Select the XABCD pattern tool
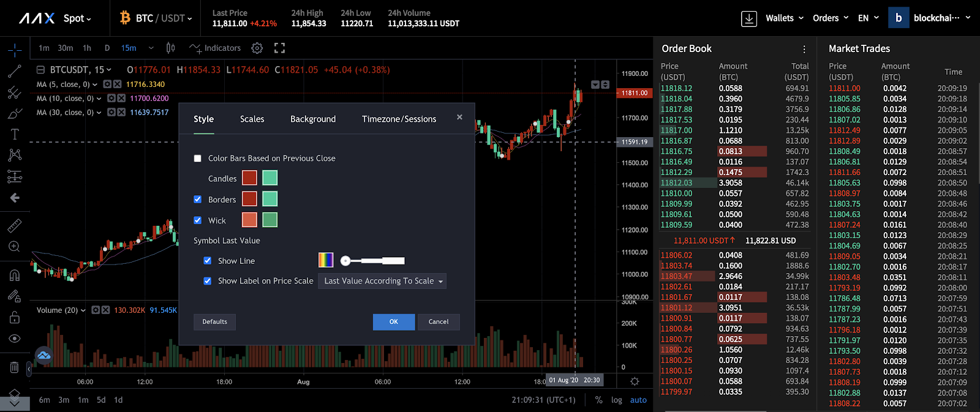This screenshot has width=980, height=412. coord(15,155)
